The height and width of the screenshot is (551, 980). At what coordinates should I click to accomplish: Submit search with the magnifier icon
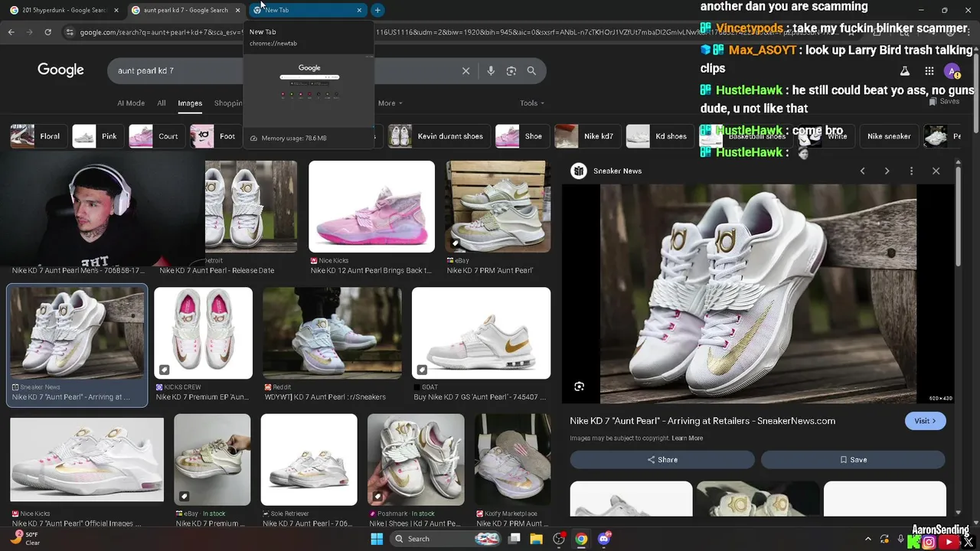[x=531, y=70]
